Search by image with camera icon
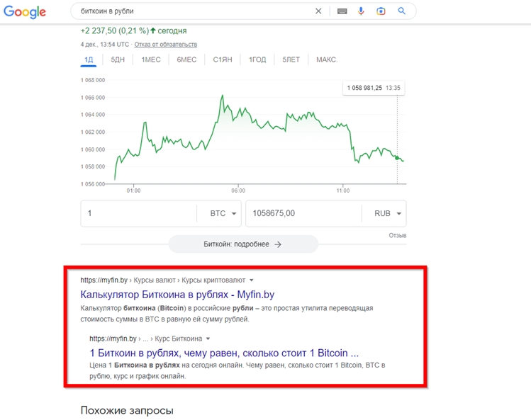Image resolution: width=531 pixels, height=420 pixels. point(381,11)
